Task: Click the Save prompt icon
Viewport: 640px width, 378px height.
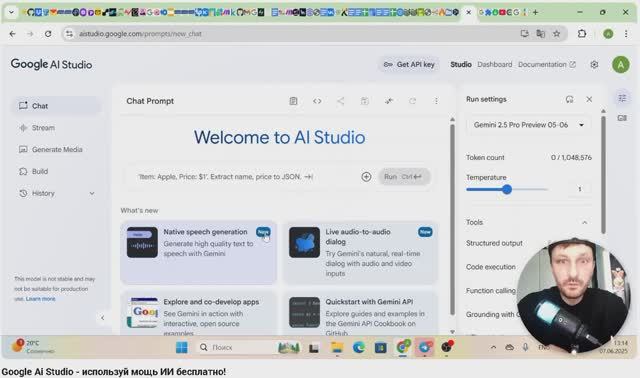Action: tap(364, 101)
